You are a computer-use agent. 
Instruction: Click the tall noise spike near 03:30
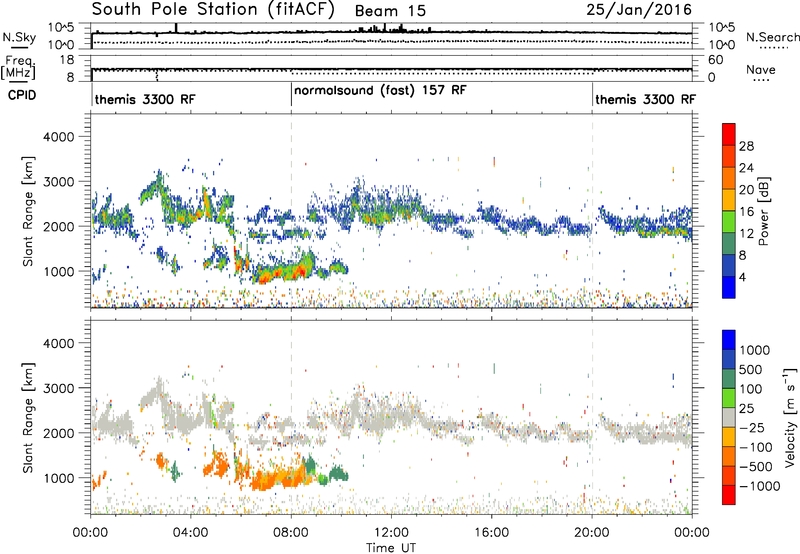coord(177,28)
